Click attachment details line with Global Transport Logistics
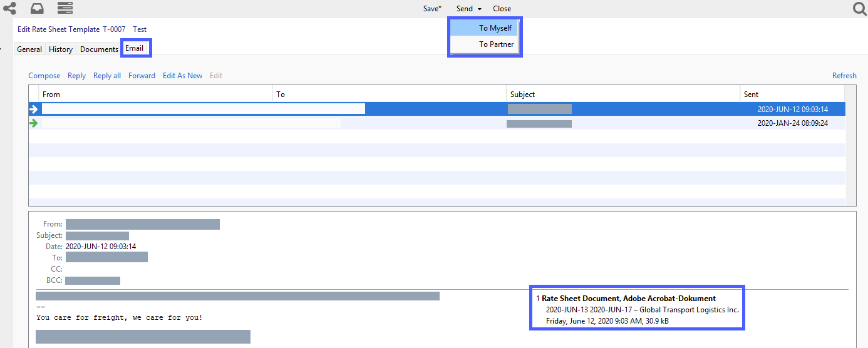The image size is (868, 348). (643, 310)
